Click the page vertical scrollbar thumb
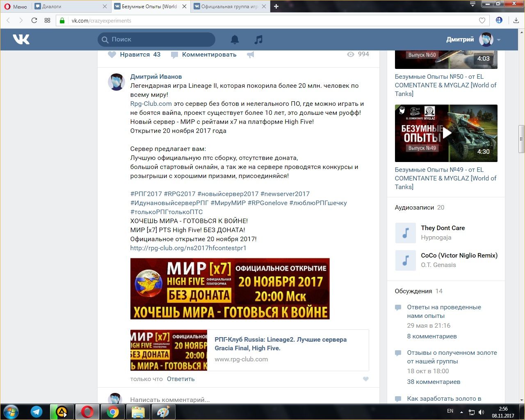Image resolution: width=525 pixels, height=420 pixels. [x=521, y=139]
